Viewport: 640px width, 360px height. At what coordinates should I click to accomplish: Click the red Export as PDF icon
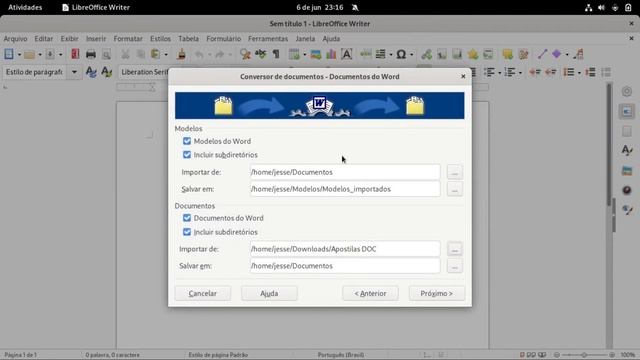75,54
